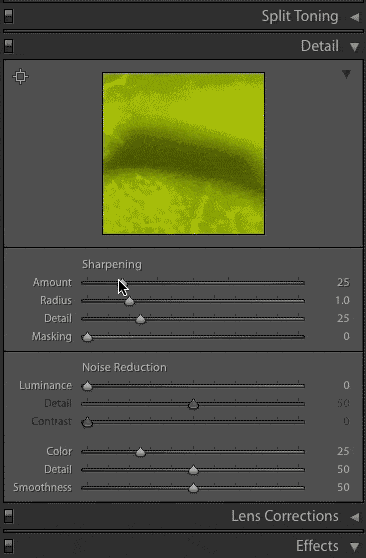
Task: Click the Sharpening section heading
Action: pos(112,265)
